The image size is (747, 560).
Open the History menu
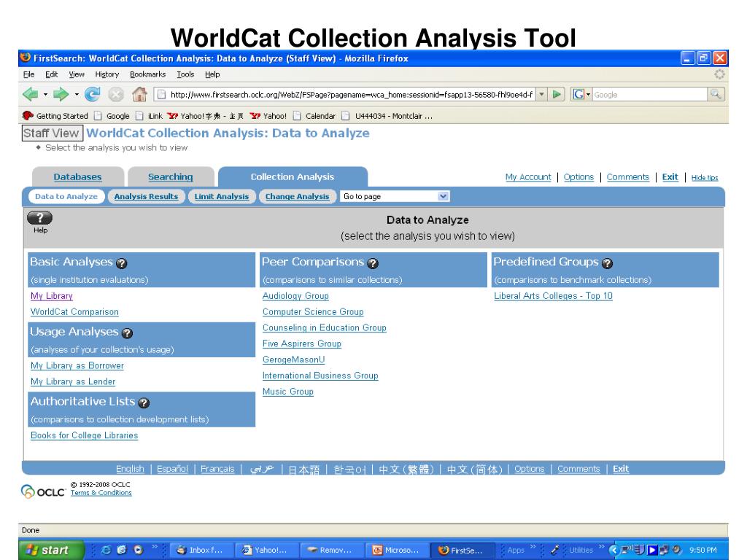pos(107,74)
